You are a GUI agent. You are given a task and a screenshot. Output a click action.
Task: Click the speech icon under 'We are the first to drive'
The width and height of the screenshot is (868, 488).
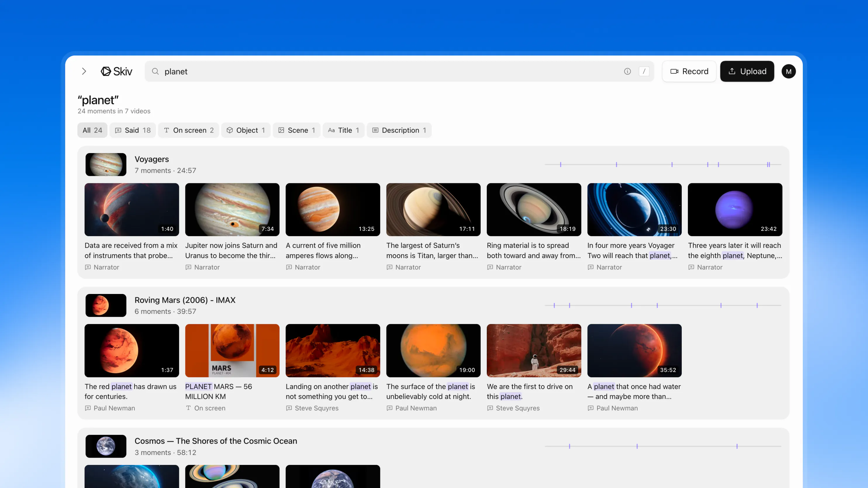[x=490, y=408]
